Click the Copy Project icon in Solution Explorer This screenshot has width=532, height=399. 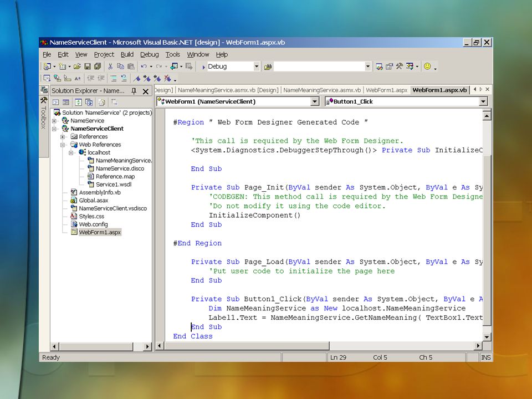[89, 102]
